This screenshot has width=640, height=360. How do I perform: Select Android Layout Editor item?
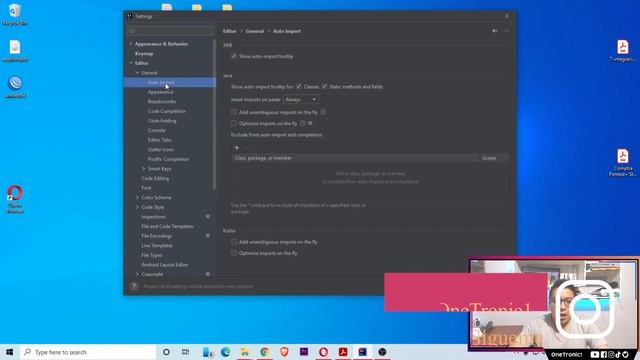(164, 265)
